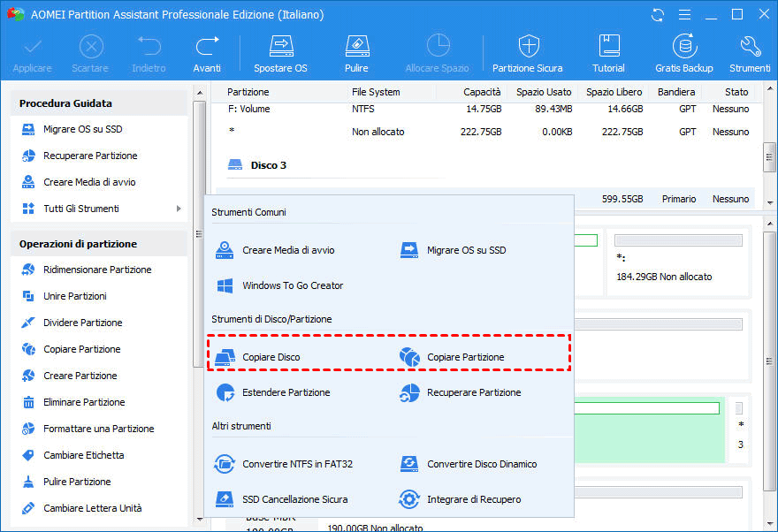
Task: Click the Indietro undo icon
Action: click(x=149, y=55)
